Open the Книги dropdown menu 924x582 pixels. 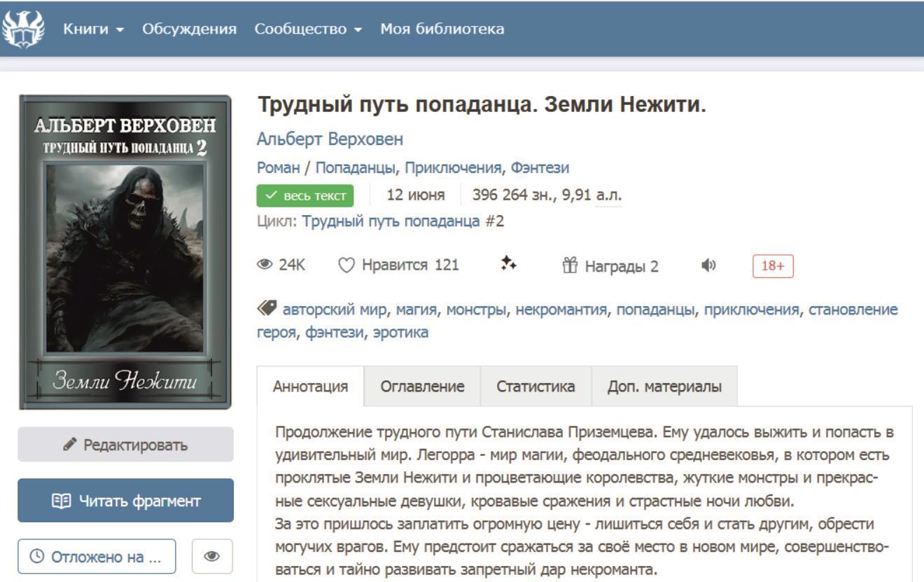pos(94,29)
